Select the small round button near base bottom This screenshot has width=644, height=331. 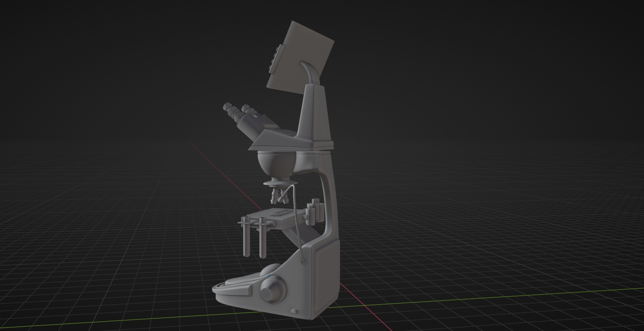(295, 311)
